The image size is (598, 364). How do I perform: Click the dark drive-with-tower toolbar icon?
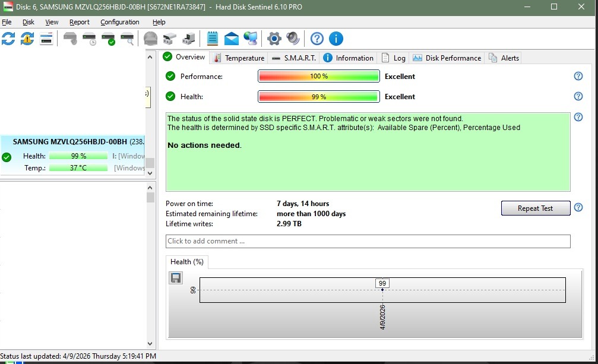[x=188, y=39]
